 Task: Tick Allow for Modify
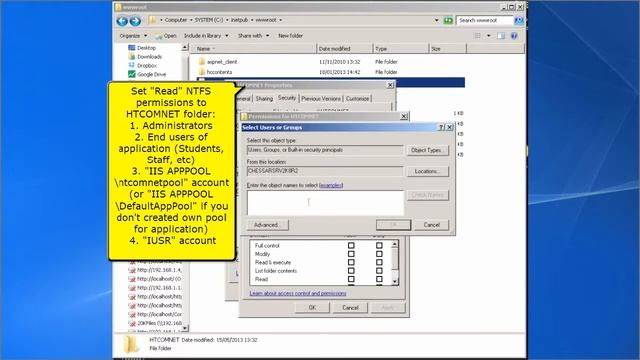click(351, 254)
